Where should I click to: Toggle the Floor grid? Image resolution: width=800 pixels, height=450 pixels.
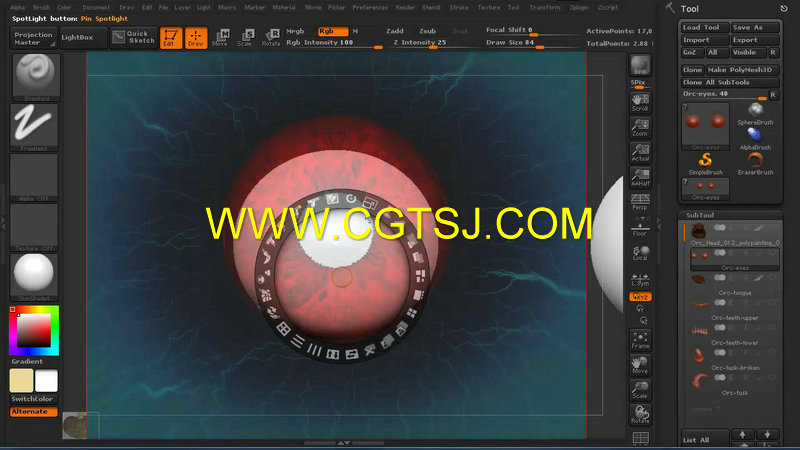[640, 227]
